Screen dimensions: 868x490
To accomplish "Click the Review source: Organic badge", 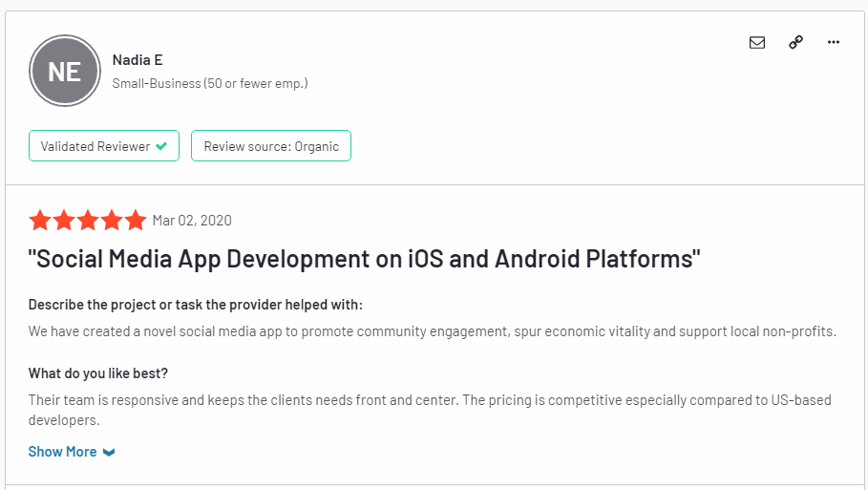I will (x=270, y=146).
